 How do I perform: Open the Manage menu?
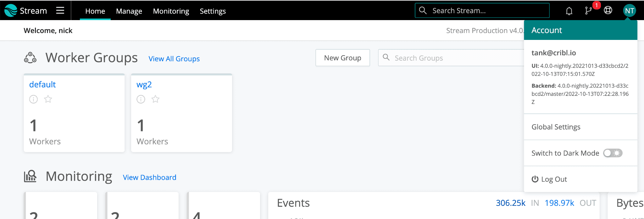click(129, 11)
